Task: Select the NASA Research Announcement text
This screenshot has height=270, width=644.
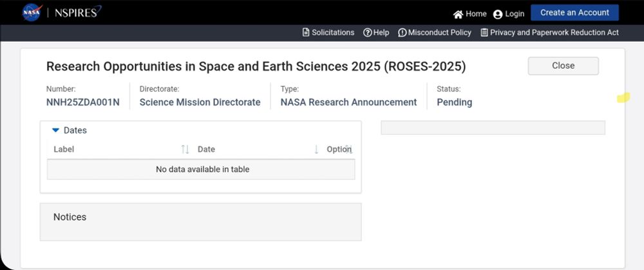Action: pyautogui.click(x=348, y=102)
